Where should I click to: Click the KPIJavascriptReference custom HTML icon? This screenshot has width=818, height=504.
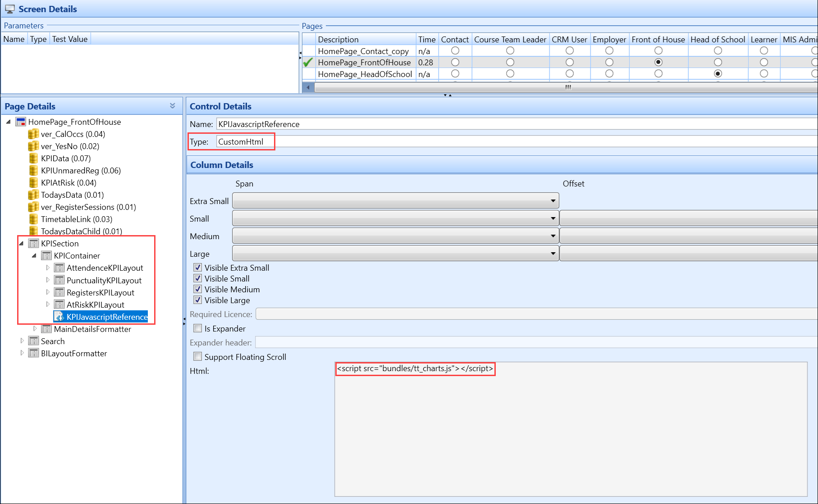(x=59, y=317)
